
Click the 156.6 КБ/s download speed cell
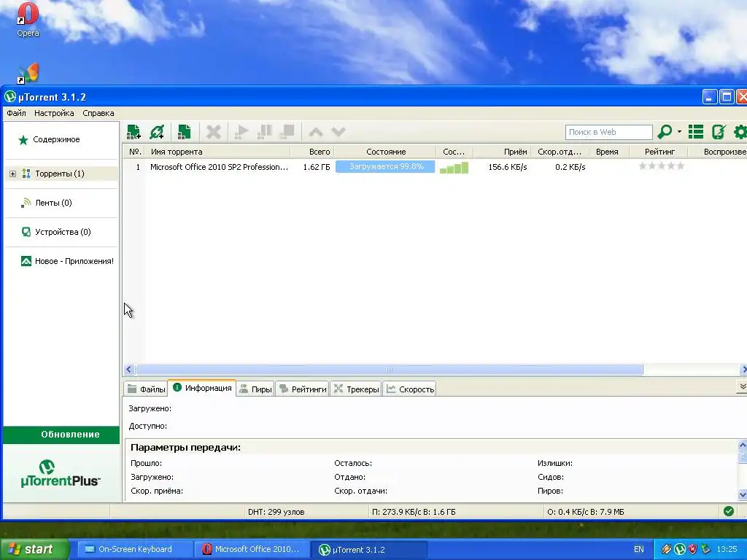[508, 167]
